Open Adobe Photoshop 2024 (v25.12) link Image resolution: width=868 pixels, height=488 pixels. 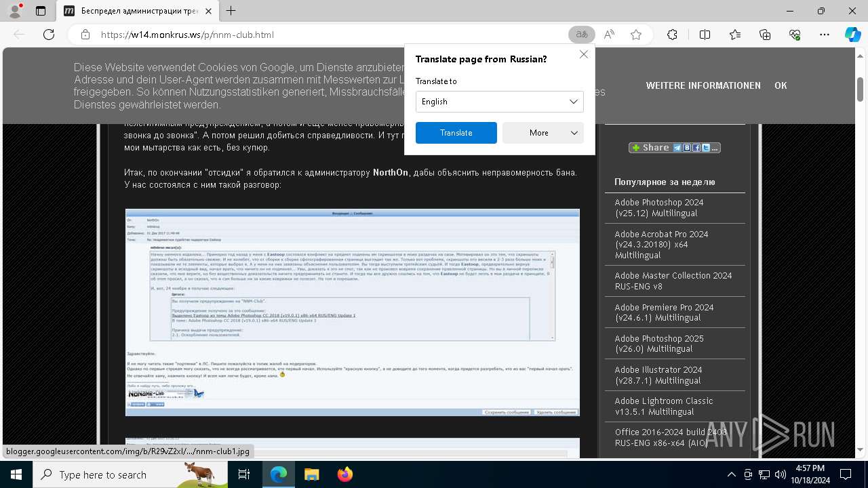[659, 207]
